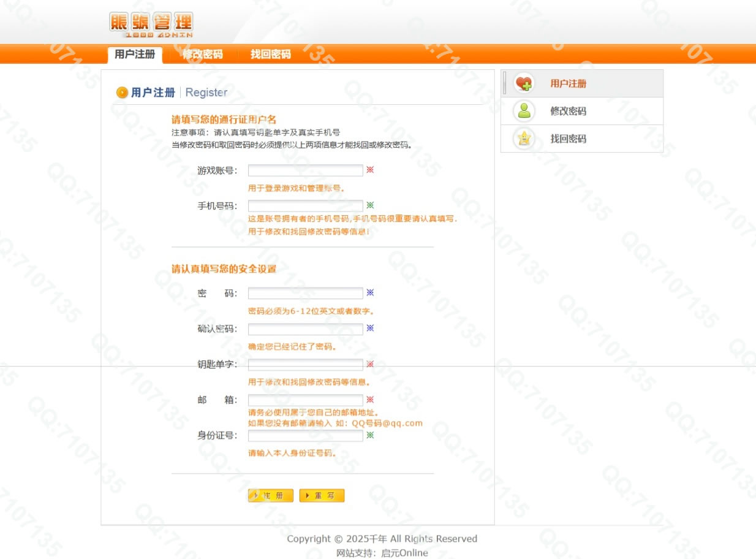Open 修改密码 link in right sidebar

pos(568,111)
